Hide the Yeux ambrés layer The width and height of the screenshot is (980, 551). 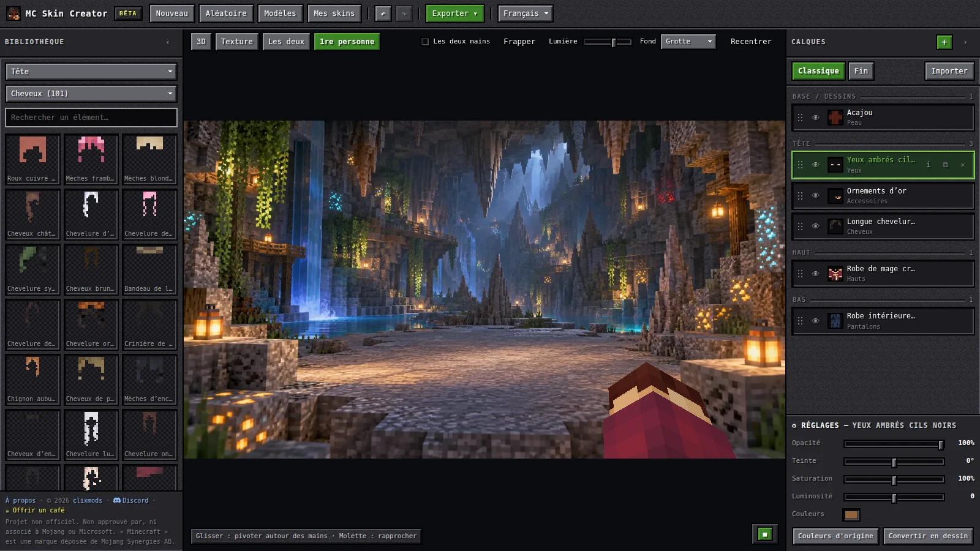click(x=815, y=165)
